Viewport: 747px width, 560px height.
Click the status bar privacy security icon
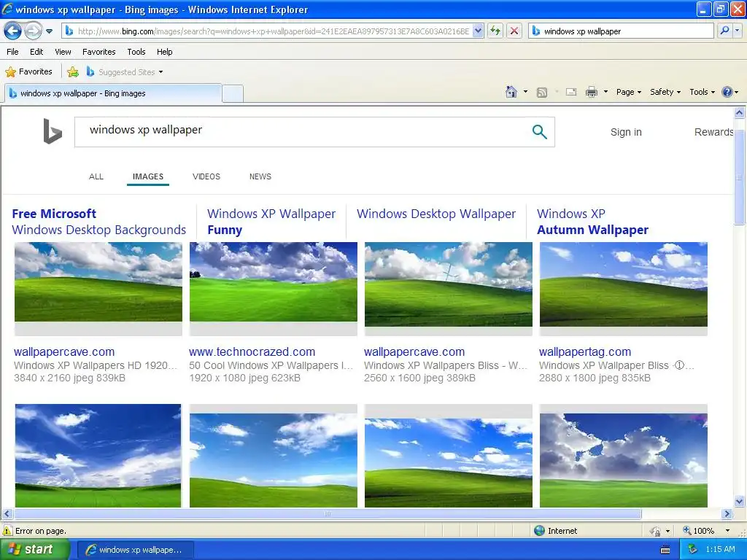tap(656, 531)
